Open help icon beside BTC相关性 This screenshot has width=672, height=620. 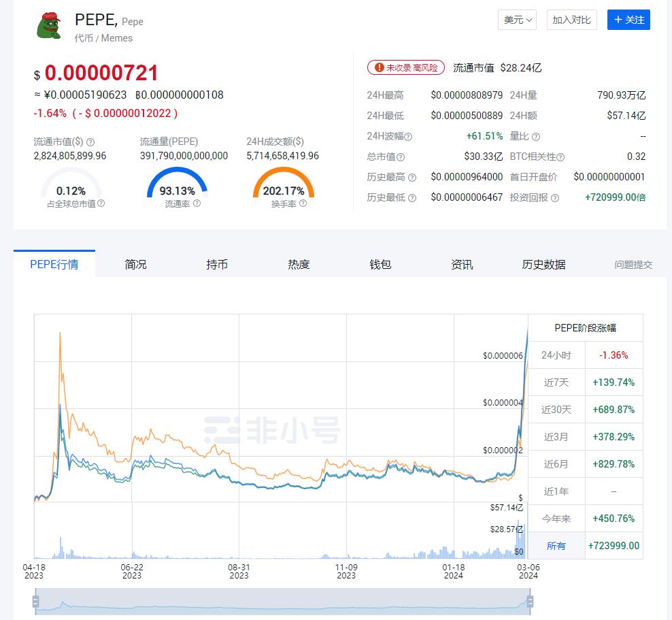tap(560, 157)
